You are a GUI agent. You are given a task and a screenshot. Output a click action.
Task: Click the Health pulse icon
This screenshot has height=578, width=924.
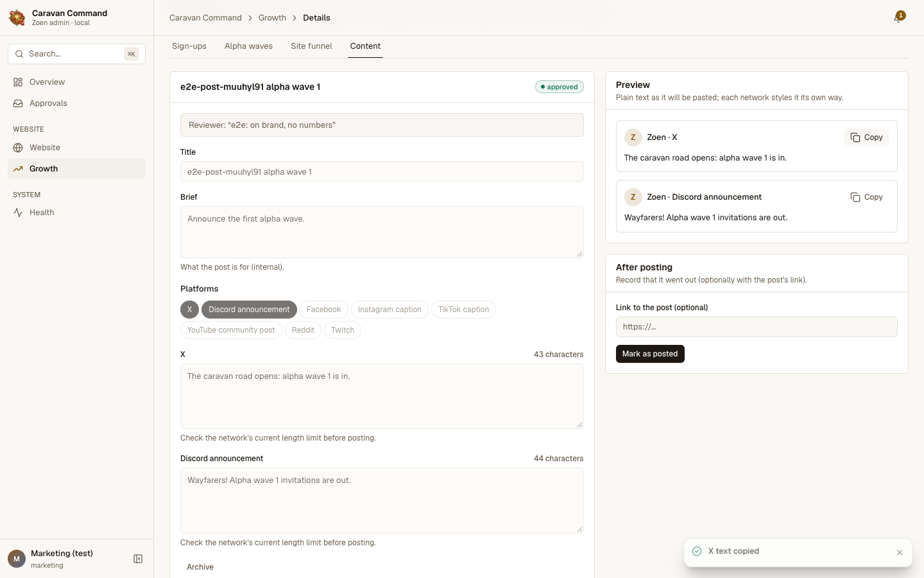pos(18,213)
